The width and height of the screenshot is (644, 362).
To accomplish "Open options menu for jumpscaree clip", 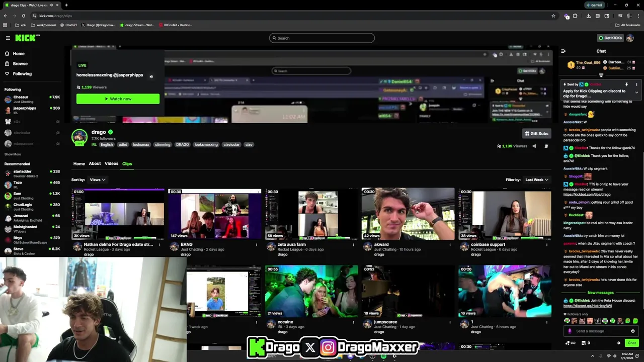I will [450, 322].
